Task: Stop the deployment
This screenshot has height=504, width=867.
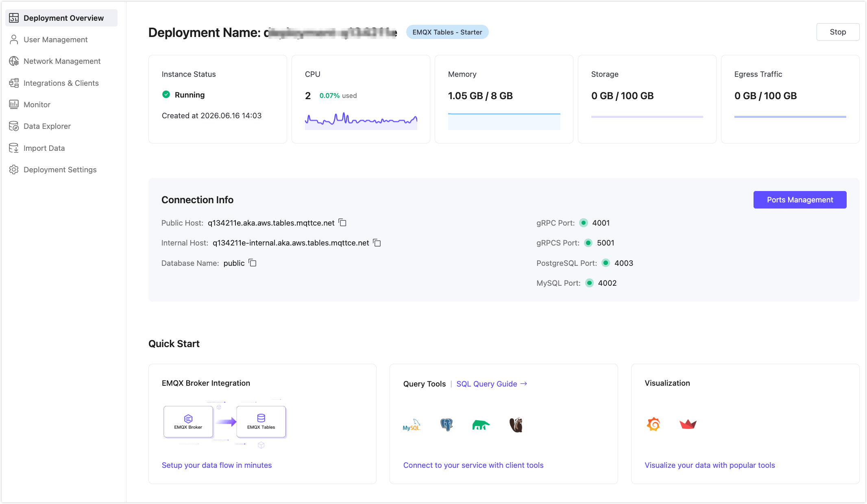Action: [838, 32]
